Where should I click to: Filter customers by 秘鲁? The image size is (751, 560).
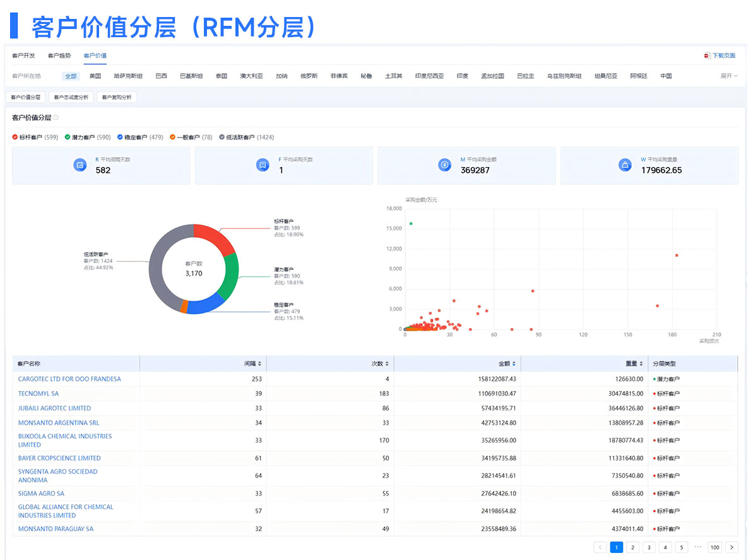(367, 76)
